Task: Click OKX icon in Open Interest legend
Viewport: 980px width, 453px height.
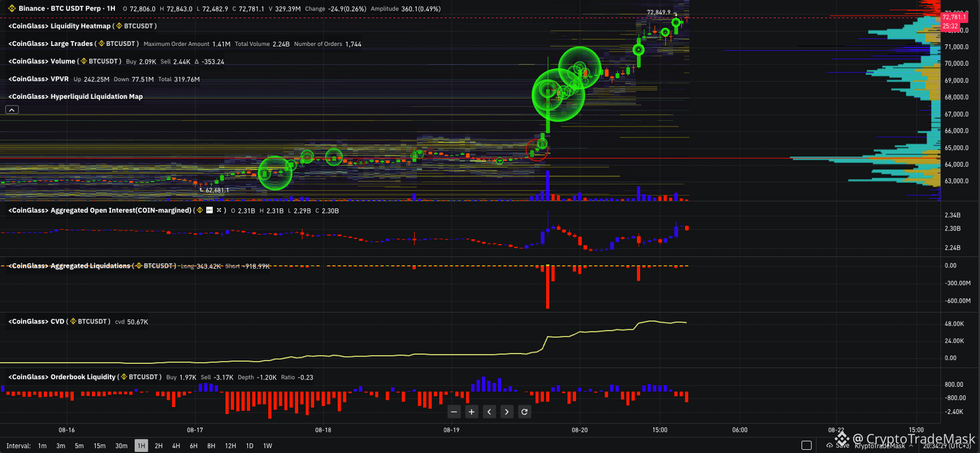Action: [x=219, y=211]
